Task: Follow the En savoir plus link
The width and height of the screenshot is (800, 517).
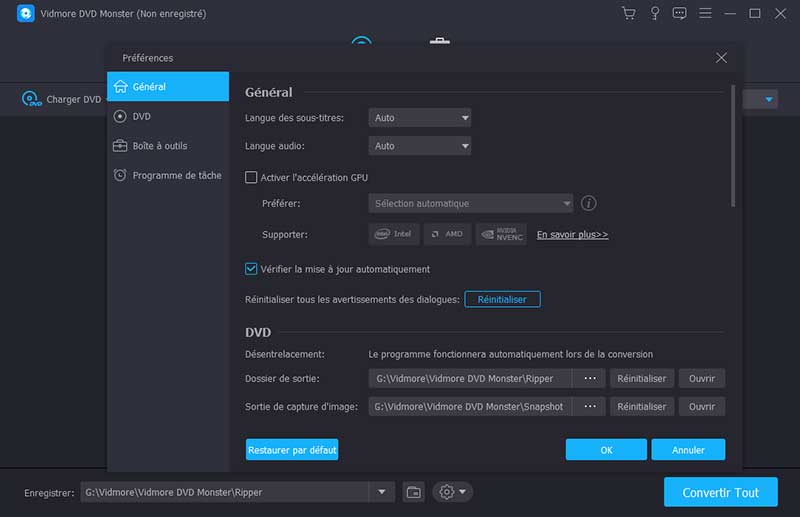Action: click(572, 235)
